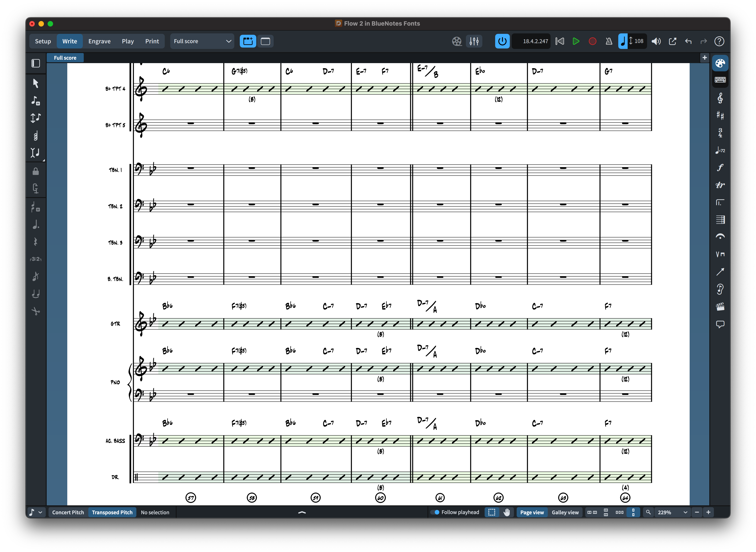This screenshot has width=756, height=552.
Task: Open Time Signatures panel
Action: [720, 133]
